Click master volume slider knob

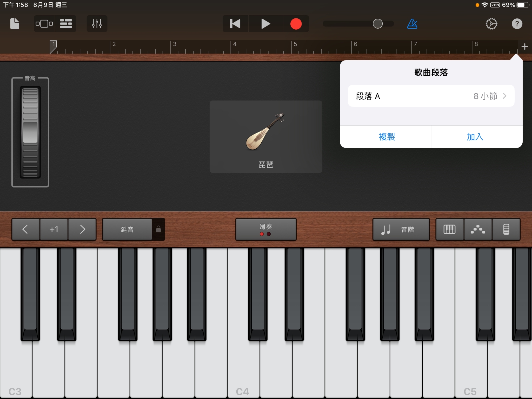point(377,24)
